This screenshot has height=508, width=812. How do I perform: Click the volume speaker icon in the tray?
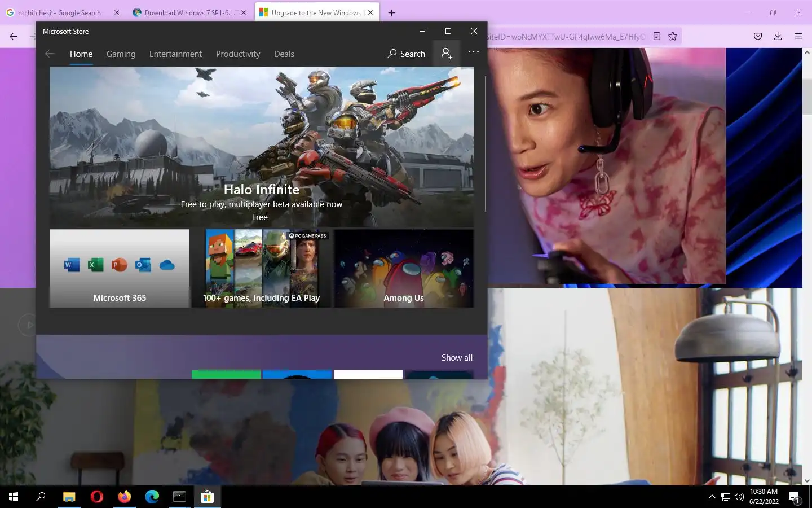tap(739, 497)
